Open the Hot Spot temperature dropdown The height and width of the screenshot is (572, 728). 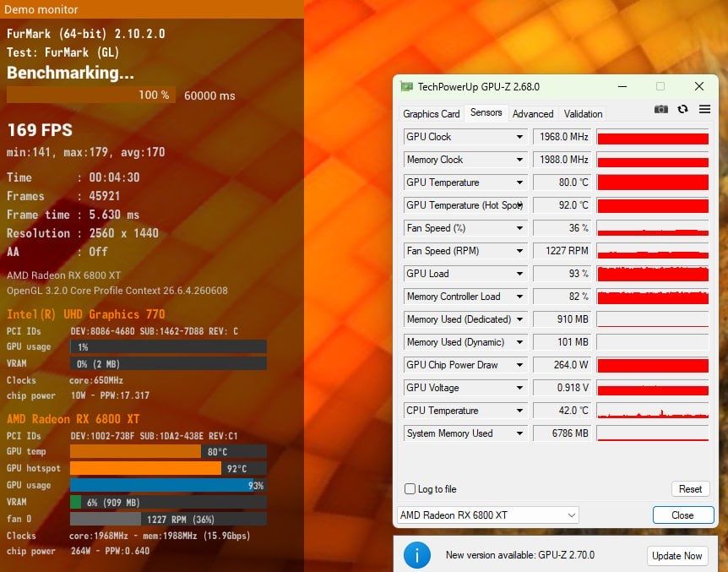519,205
